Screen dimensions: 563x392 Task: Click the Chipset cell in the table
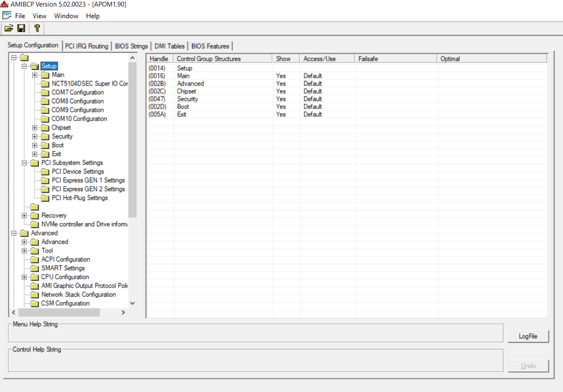(x=186, y=91)
